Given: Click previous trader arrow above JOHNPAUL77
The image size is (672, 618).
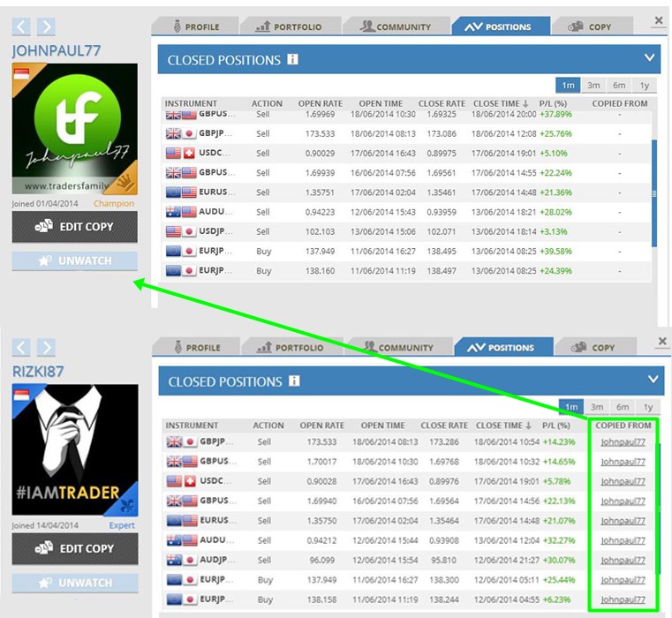Looking at the screenshot, I should [x=20, y=27].
